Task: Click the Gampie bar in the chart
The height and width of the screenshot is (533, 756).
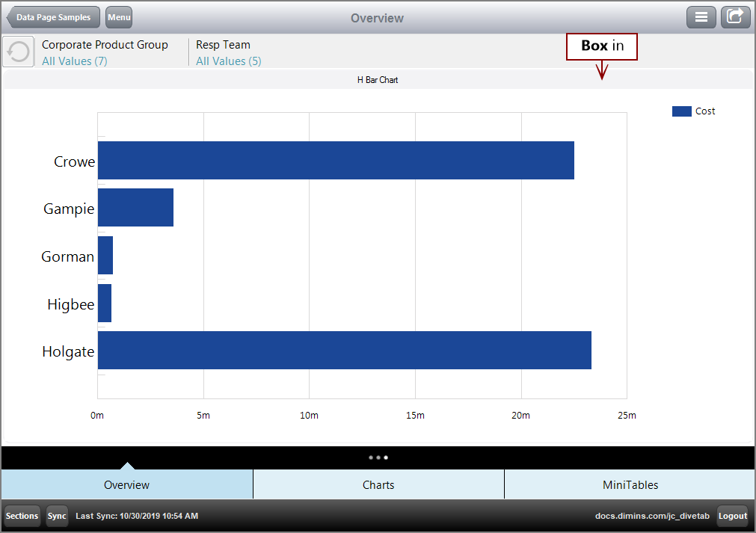Action: coord(135,207)
